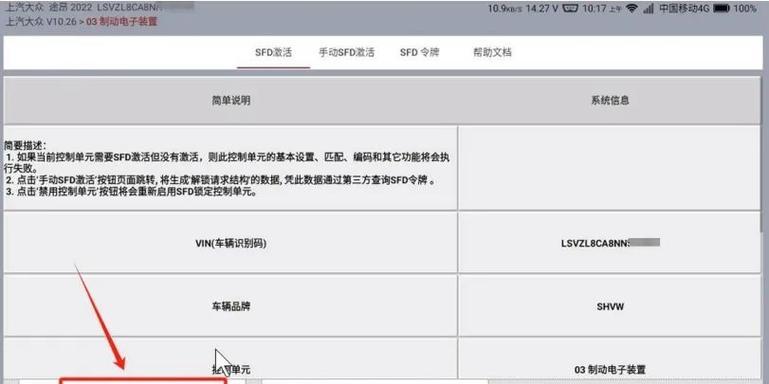This screenshot has width=769, height=384.
Task: Tap the battery icon in status bar
Action: (x=721, y=8)
